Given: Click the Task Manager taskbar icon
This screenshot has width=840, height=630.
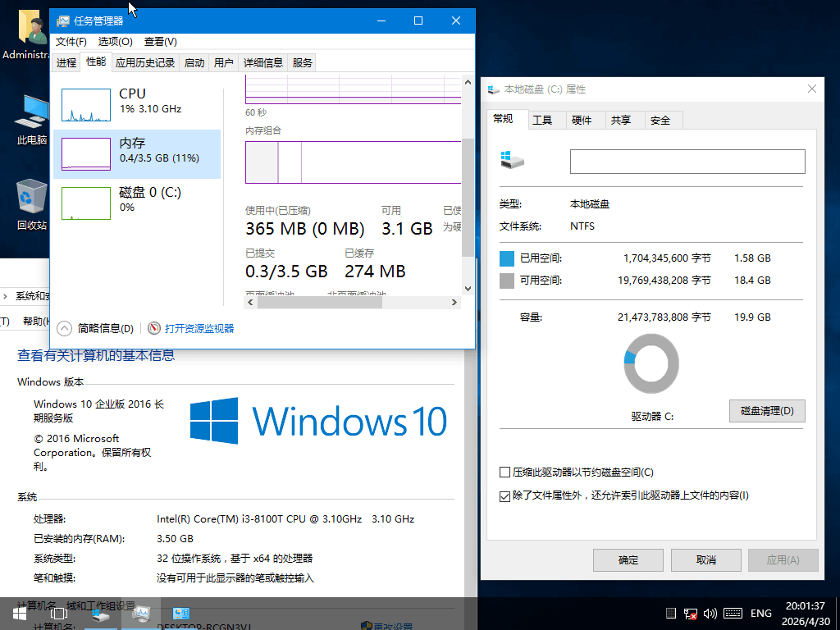Looking at the screenshot, I should click(x=141, y=614).
